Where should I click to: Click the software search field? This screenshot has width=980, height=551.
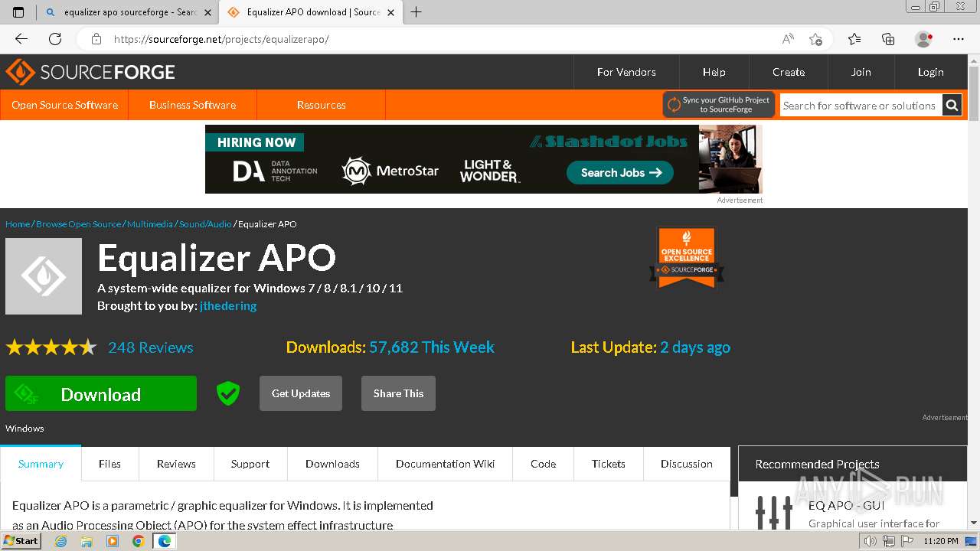(860, 106)
